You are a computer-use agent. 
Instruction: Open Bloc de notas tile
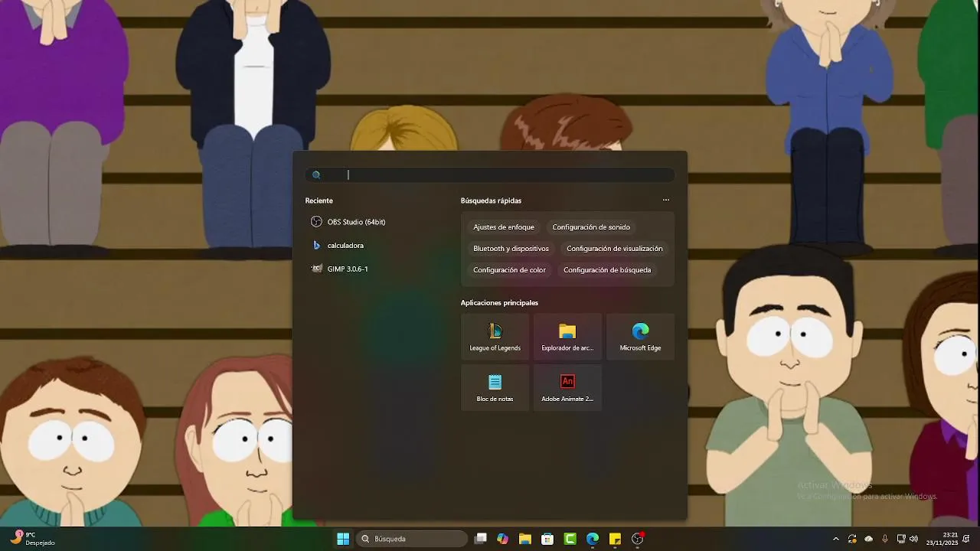pos(495,387)
